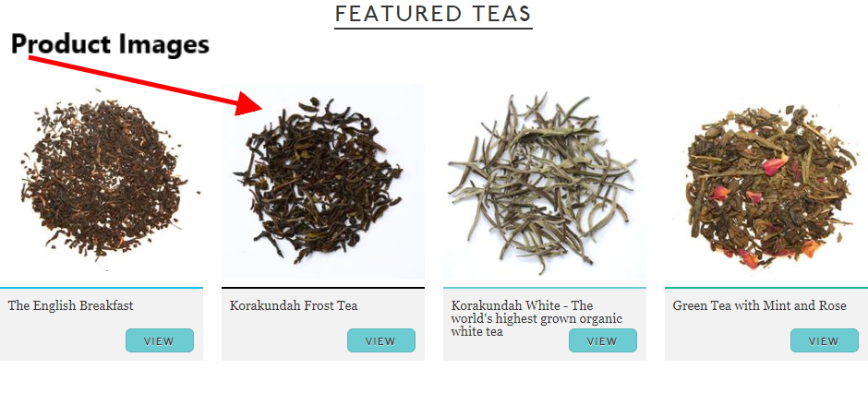The image size is (868, 393).
Task: Click the Product Images annotation label
Action: pyautogui.click(x=110, y=43)
